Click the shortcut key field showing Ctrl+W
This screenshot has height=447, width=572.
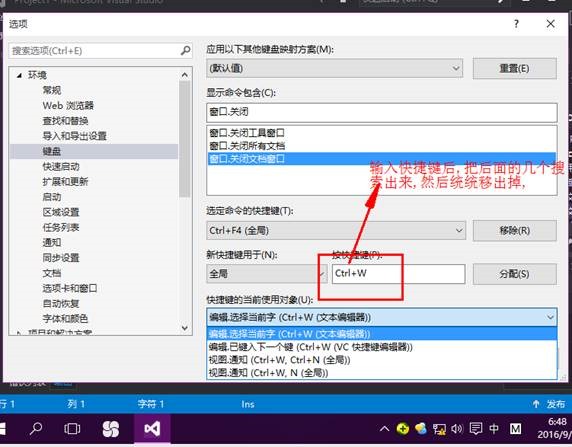(x=398, y=274)
